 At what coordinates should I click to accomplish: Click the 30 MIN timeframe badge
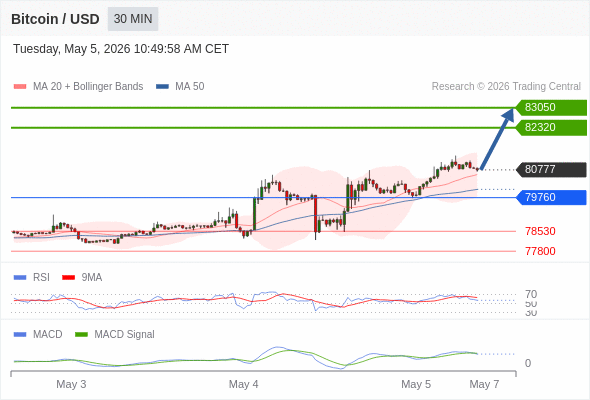pos(133,19)
